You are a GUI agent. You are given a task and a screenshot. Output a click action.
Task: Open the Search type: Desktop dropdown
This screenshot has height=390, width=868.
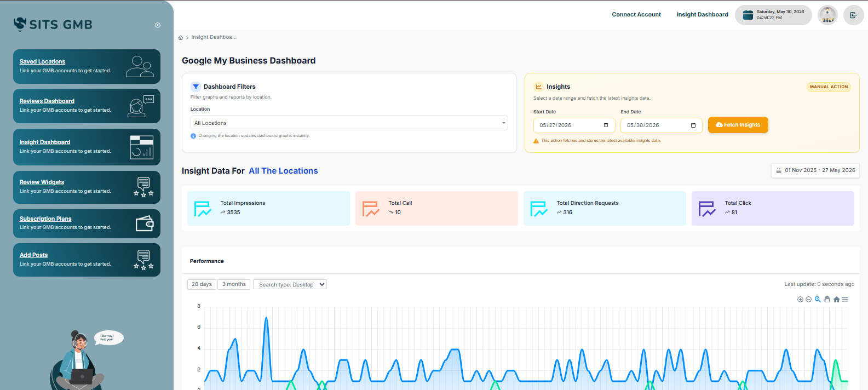tap(290, 284)
